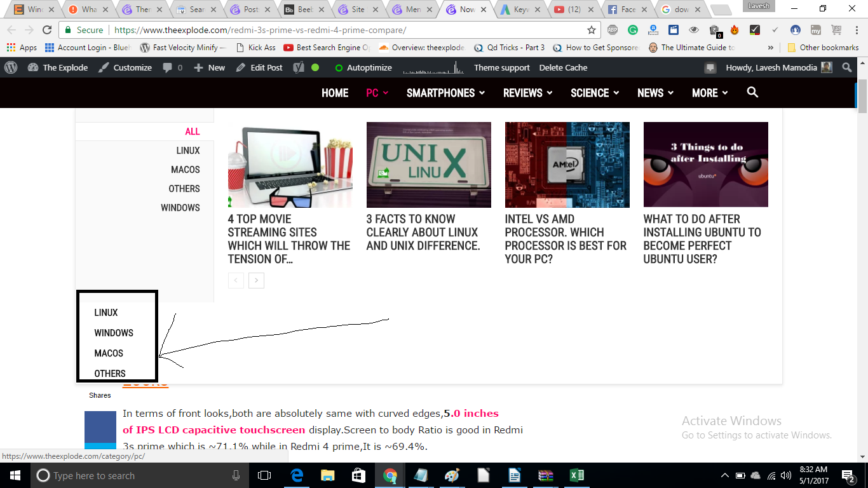Open File Explorer from taskbar

pos(327,475)
